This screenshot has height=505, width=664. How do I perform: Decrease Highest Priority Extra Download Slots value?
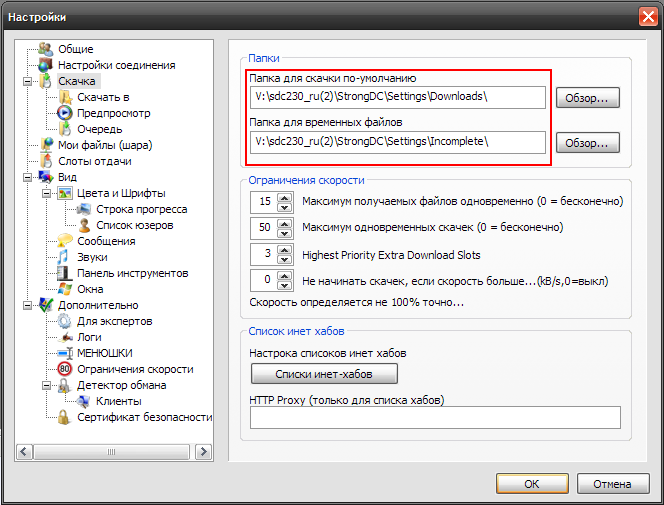284,259
